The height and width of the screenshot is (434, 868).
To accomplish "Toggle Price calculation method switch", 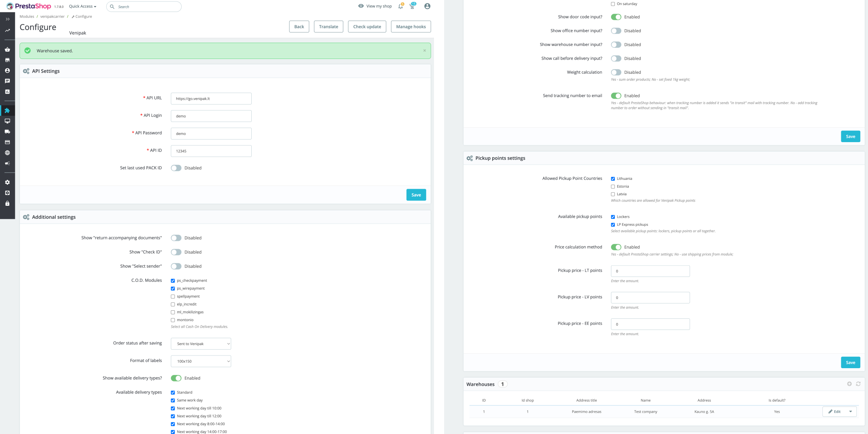I will (x=616, y=247).
